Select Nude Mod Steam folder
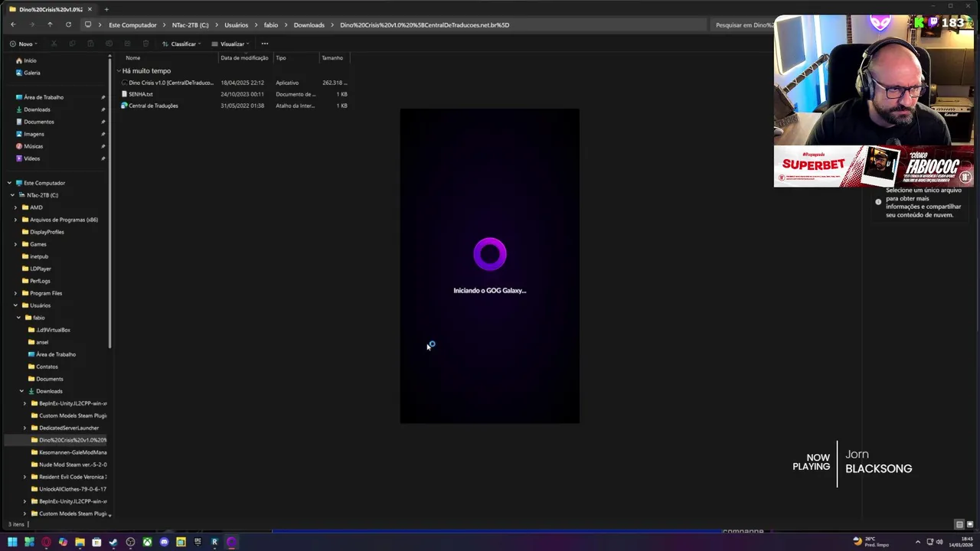The height and width of the screenshot is (551, 980). click(x=73, y=465)
